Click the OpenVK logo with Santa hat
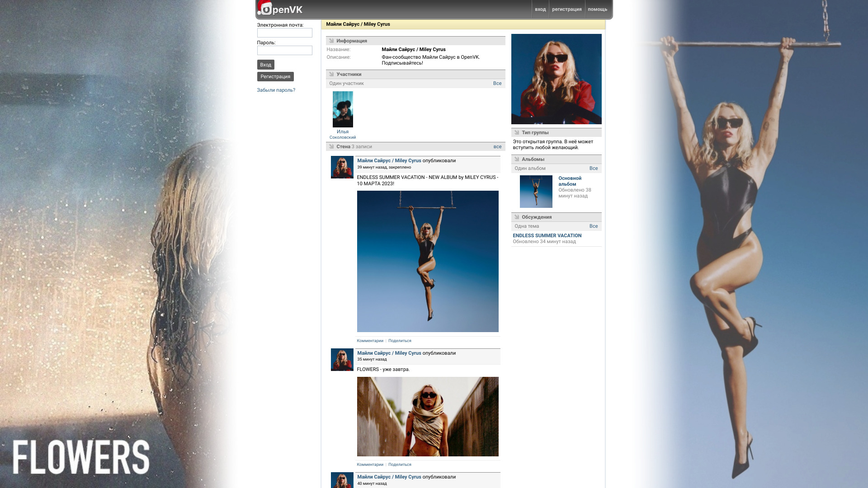This screenshot has width=868, height=488. (x=280, y=9)
